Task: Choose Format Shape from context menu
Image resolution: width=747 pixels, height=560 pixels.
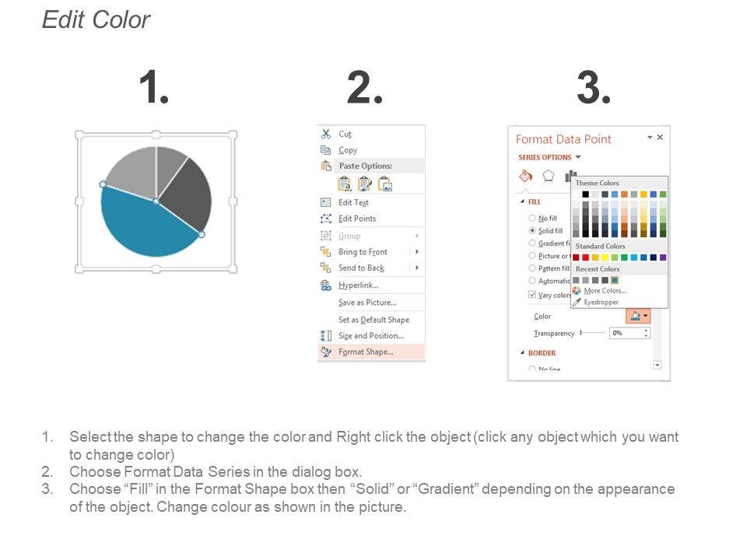Action: [x=366, y=352]
